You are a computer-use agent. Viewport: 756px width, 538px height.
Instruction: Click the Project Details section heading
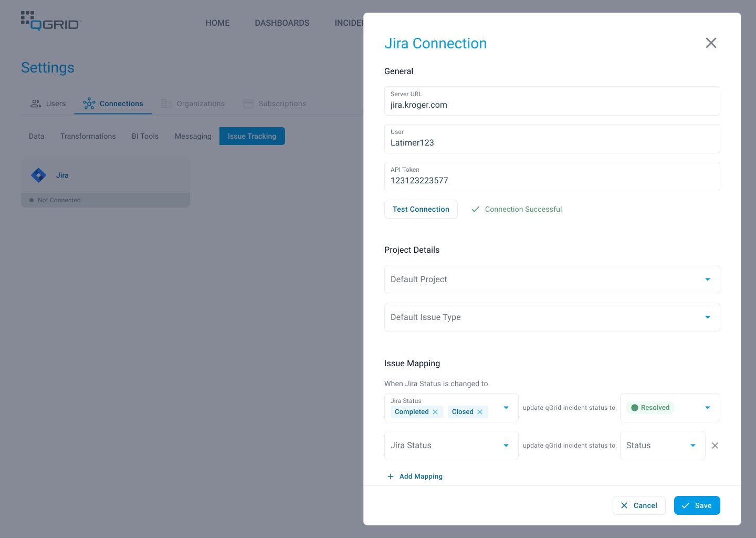point(412,250)
